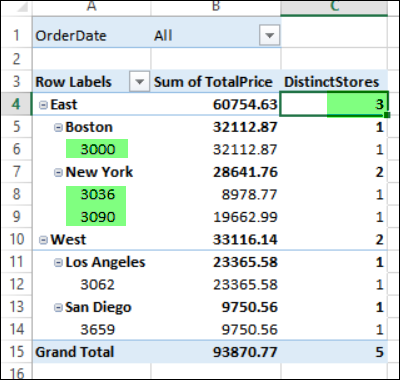Viewport: 400px width, 380px height.
Task: Select East total 60754.63
Action: 245,105
